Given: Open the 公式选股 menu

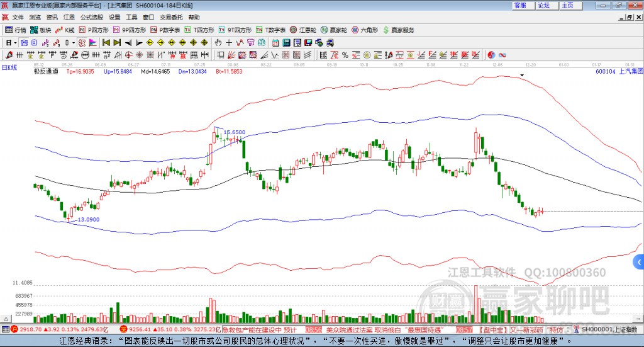Looking at the screenshot, I should (x=91, y=17).
